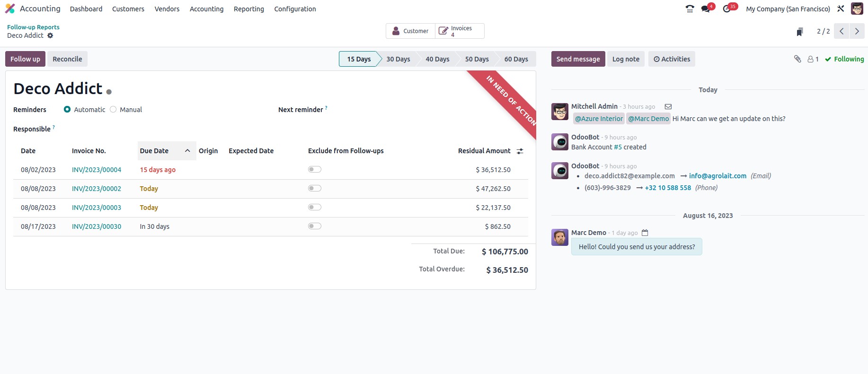Click the Reconcile button

[x=67, y=59]
